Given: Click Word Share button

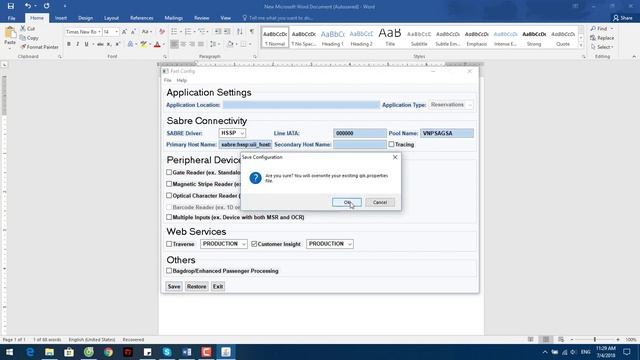Looking at the screenshot, I should click(x=622, y=18).
